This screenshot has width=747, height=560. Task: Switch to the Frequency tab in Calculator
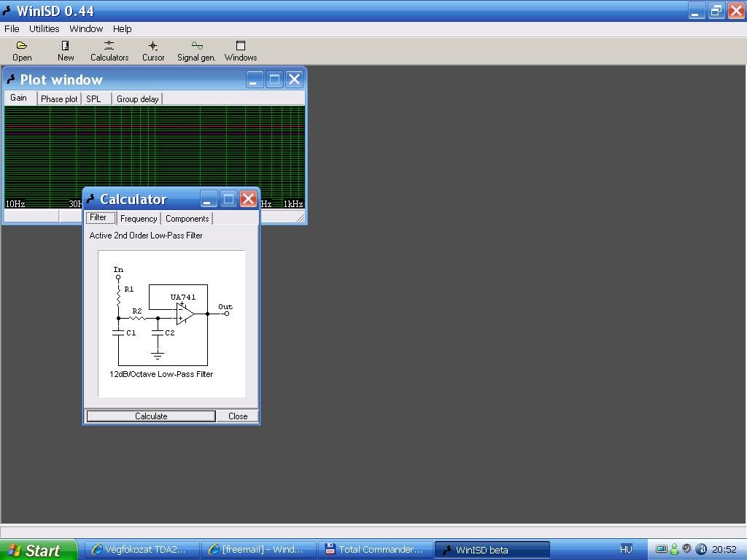(139, 219)
